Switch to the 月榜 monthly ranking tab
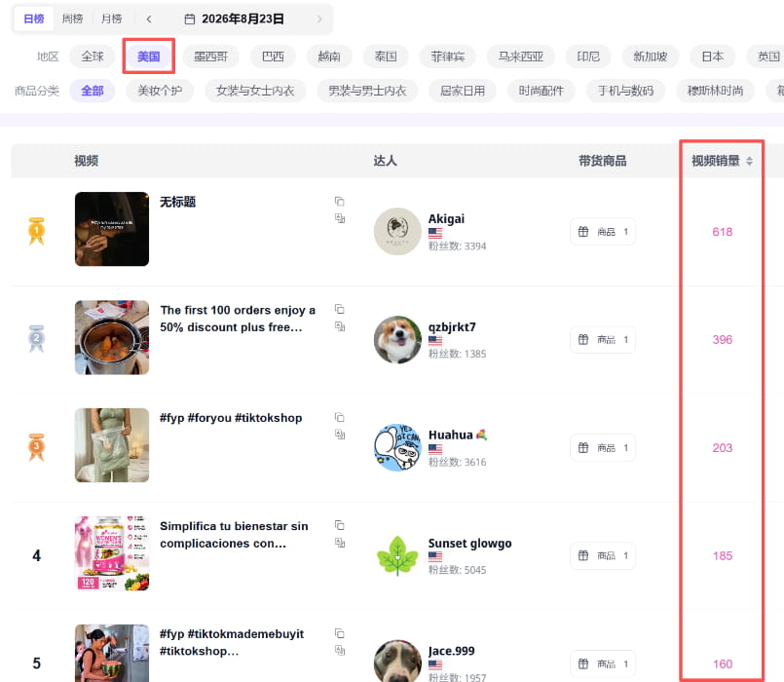Image resolution: width=784 pixels, height=682 pixels. pyautogui.click(x=111, y=19)
